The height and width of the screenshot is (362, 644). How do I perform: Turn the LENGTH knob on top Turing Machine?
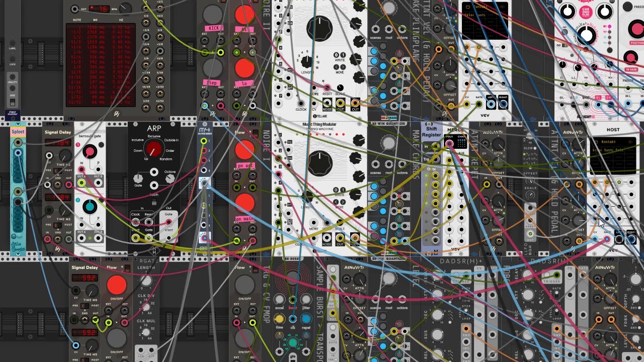click(x=306, y=61)
